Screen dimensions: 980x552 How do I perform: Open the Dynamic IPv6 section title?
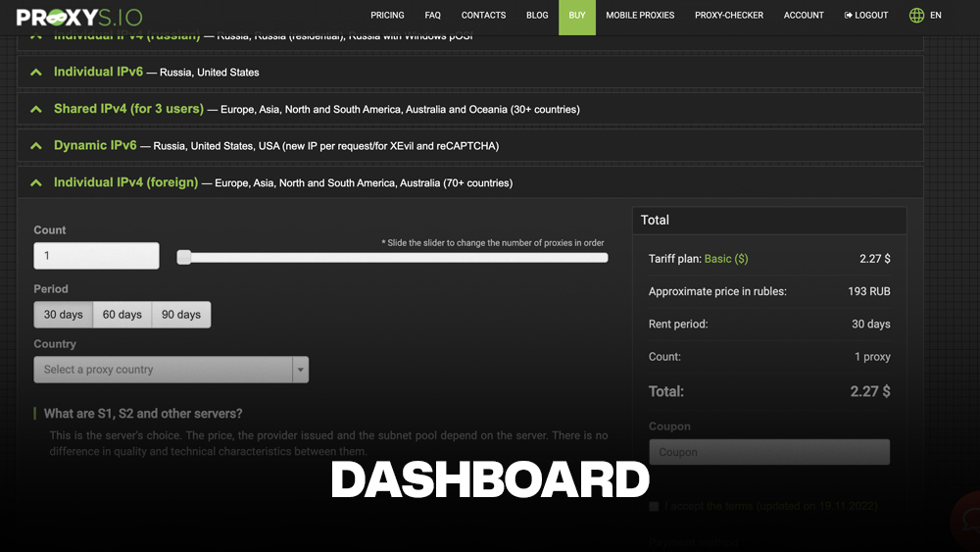[95, 145]
